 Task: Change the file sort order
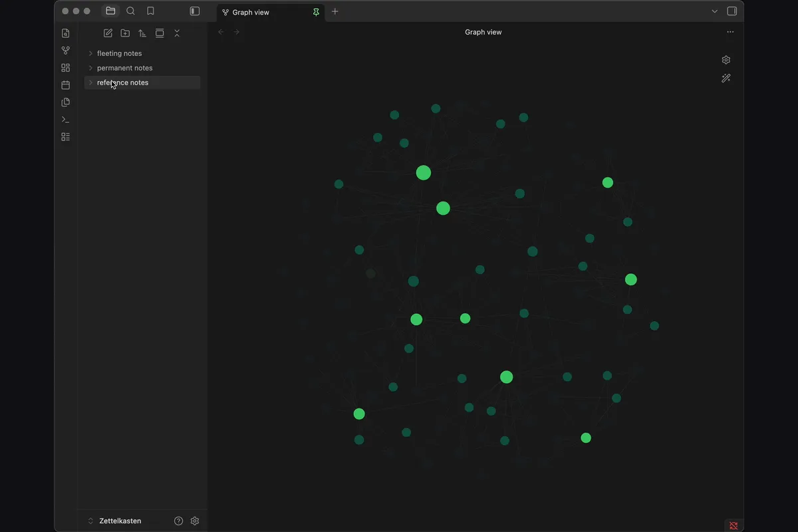142,33
